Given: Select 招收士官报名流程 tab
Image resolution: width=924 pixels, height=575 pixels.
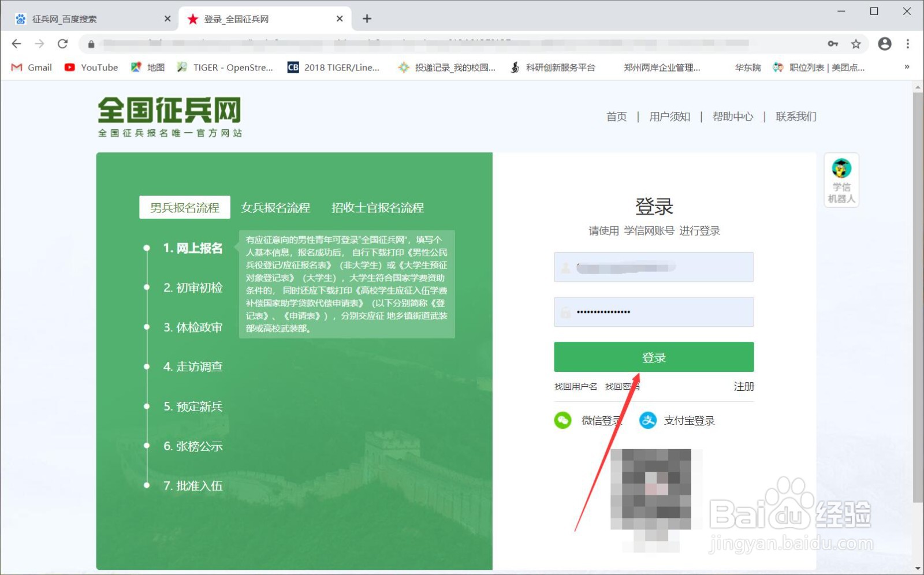Looking at the screenshot, I should point(378,207).
